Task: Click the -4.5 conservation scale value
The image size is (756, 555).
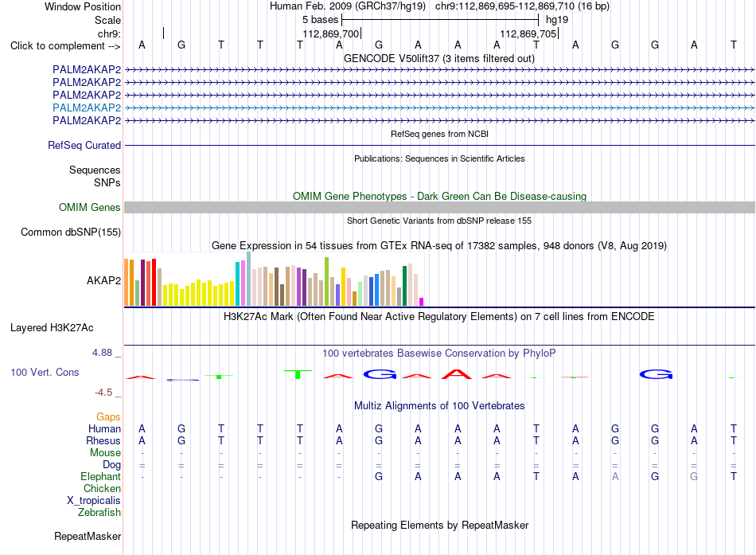Action: tap(103, 393)
